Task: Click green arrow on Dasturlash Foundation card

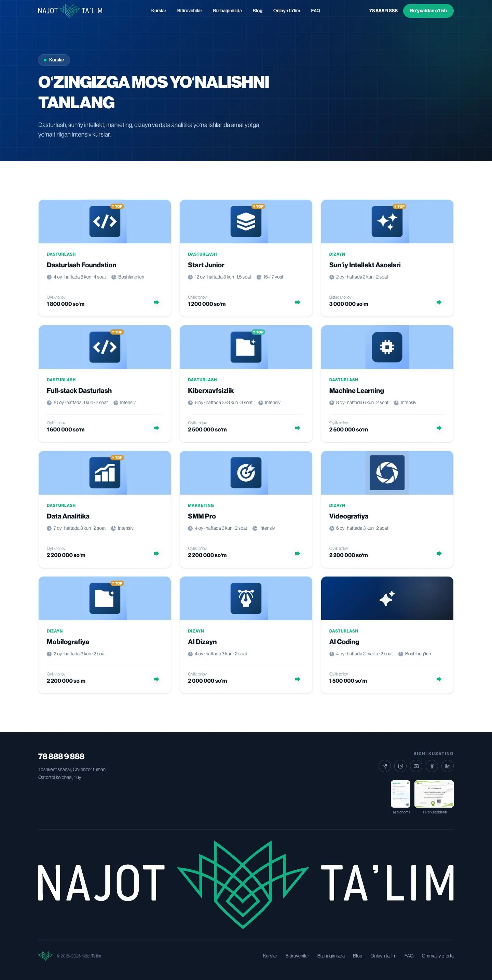Action: pyautogui.click(x=156, y=302)
